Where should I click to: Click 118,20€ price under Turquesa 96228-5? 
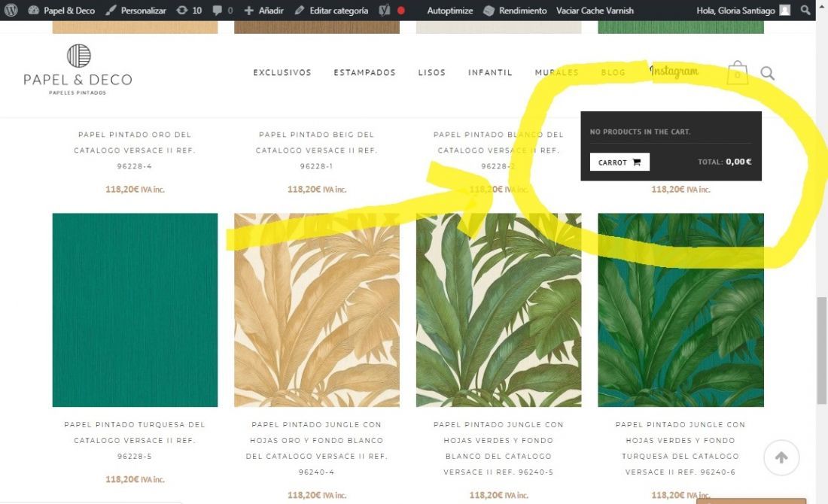(135, 479)
